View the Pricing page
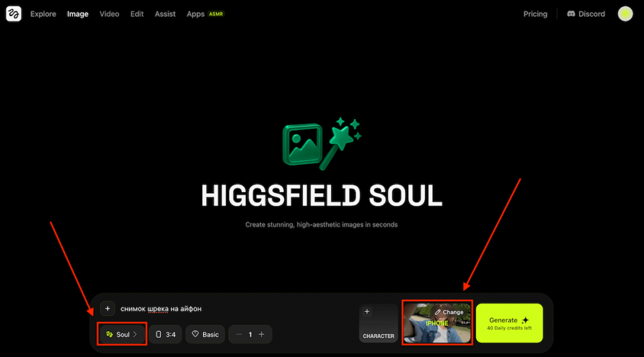Image resolution: width=644 pixels, height=357 pixels. pyautogui.click(x=535, y=14)
